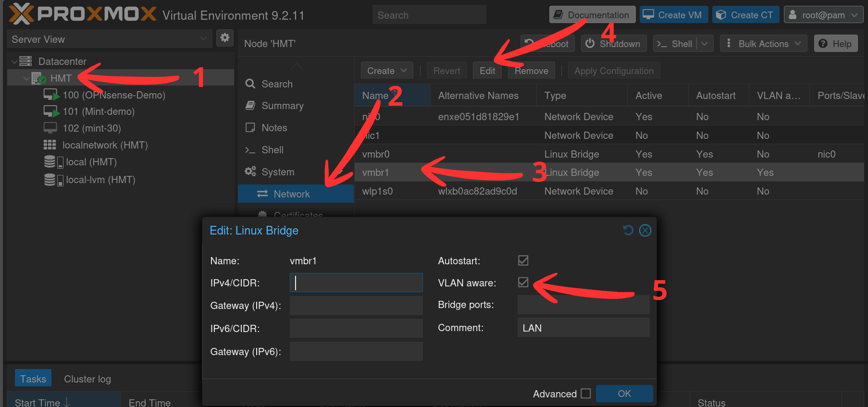The image size is (868, 407).
Task: Click the Comment field containing LAN
Action: click(583, 327)
